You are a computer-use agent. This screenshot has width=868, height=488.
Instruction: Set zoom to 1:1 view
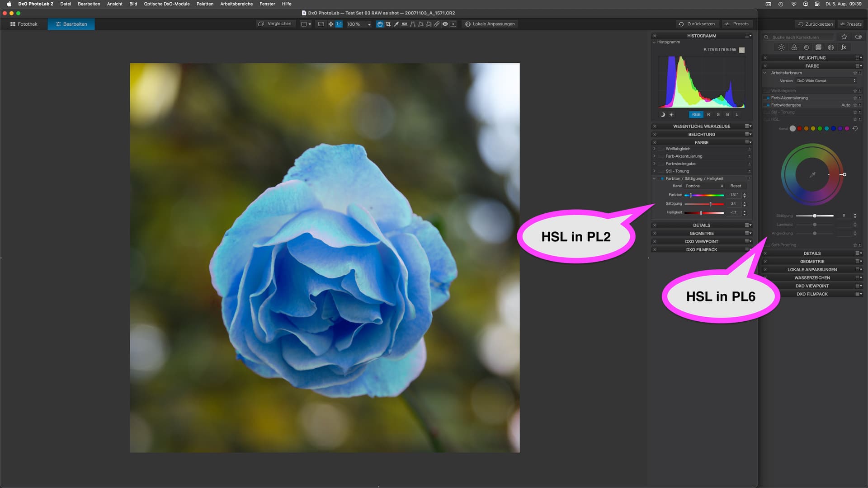[339, 24]
